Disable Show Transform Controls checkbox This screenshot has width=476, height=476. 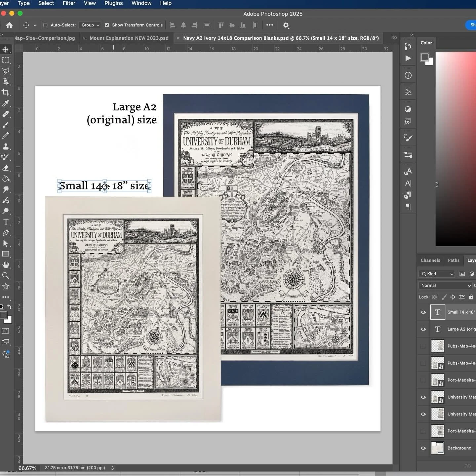click(107, 25)
